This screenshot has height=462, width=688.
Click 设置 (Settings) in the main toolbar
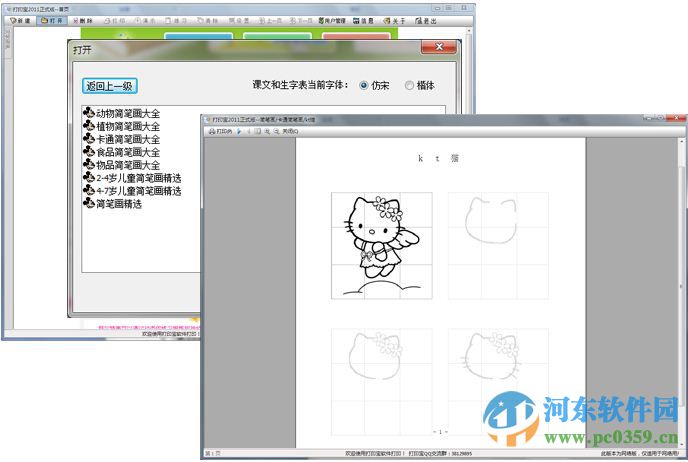(239, 21)
